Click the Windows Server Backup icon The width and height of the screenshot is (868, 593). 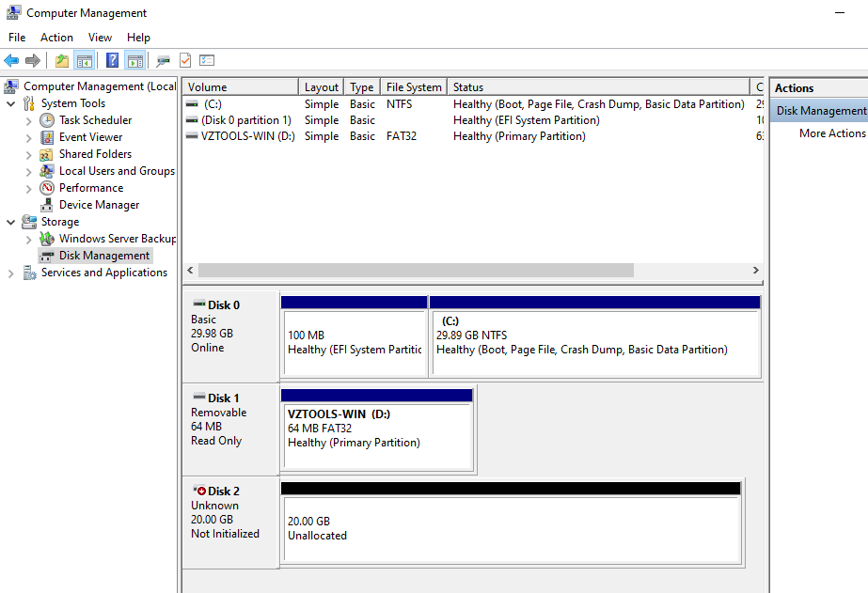click(x=47, y=239)
